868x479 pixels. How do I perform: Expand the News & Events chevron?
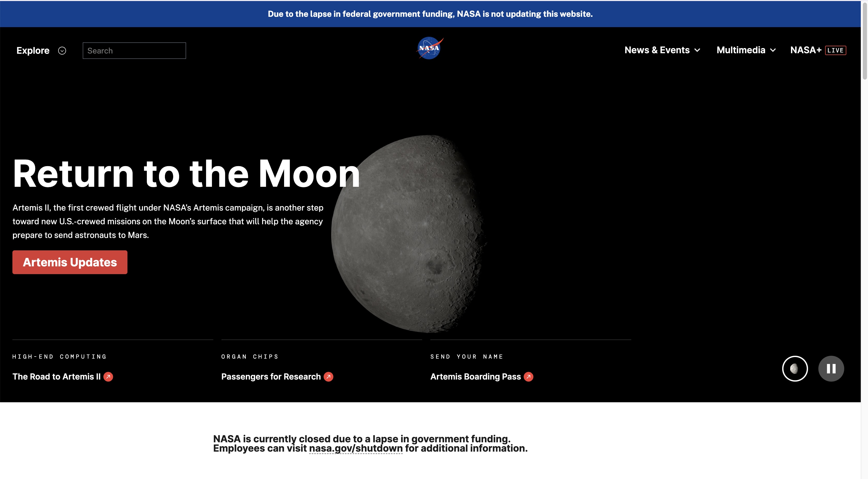click(x=697, y=50)
